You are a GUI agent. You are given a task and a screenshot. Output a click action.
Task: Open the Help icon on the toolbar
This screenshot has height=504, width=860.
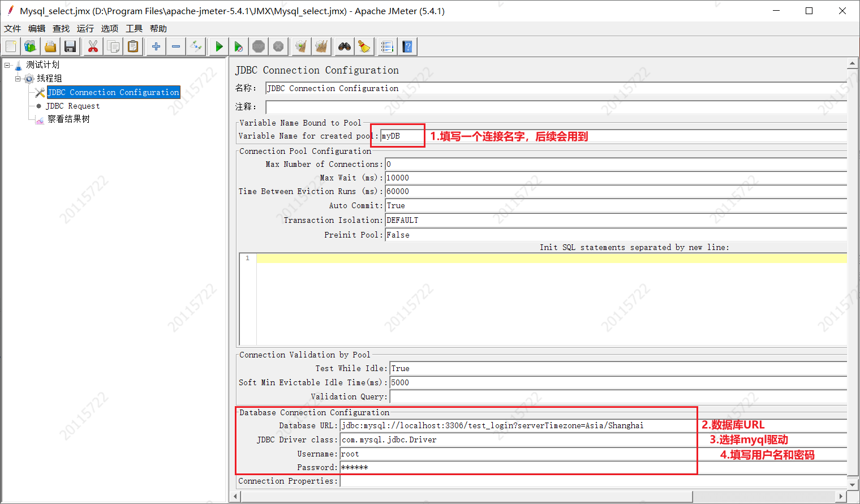(407, 46)
